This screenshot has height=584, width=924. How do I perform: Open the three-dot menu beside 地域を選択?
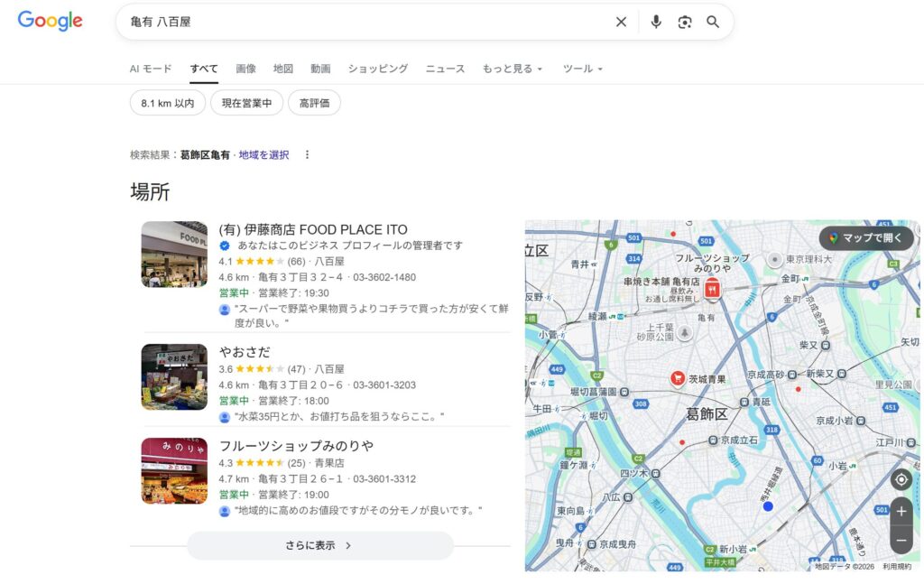tap(307, 154)
